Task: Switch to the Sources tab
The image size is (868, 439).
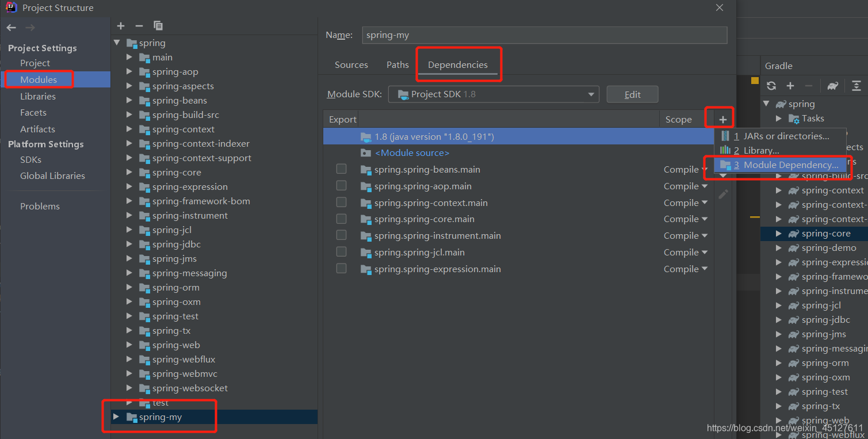Action: click(x=351, y=65)
